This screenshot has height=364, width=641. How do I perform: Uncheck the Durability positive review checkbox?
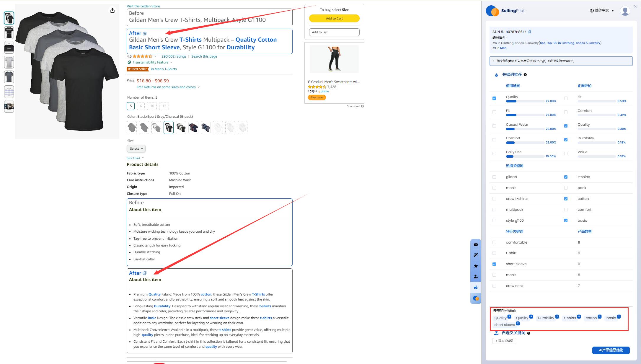click(x=566, y=140)
